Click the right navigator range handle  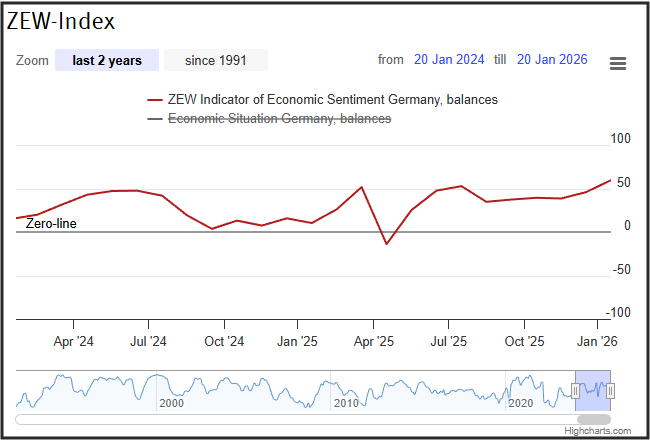(x=610, y=390)
